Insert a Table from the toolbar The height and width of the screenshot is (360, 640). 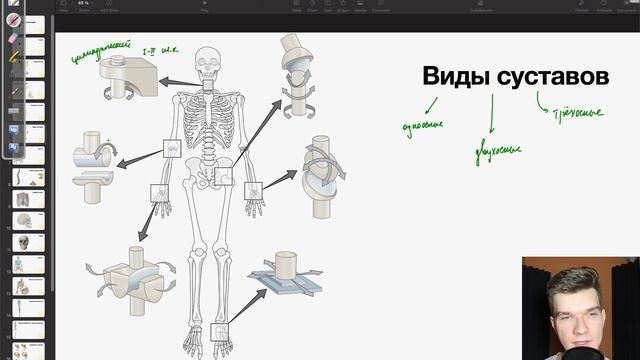[x=297, y=5]
